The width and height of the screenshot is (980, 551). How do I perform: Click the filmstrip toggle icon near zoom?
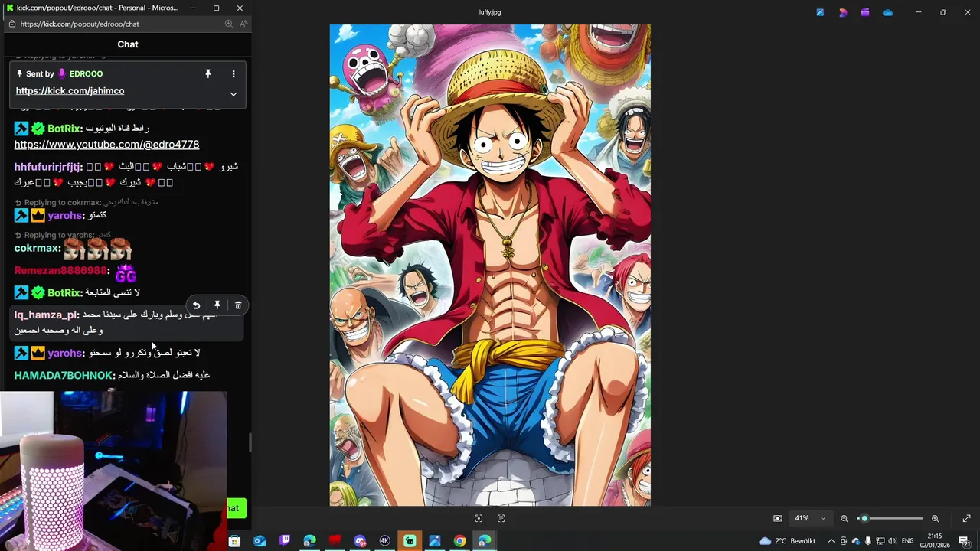[778, 518]
